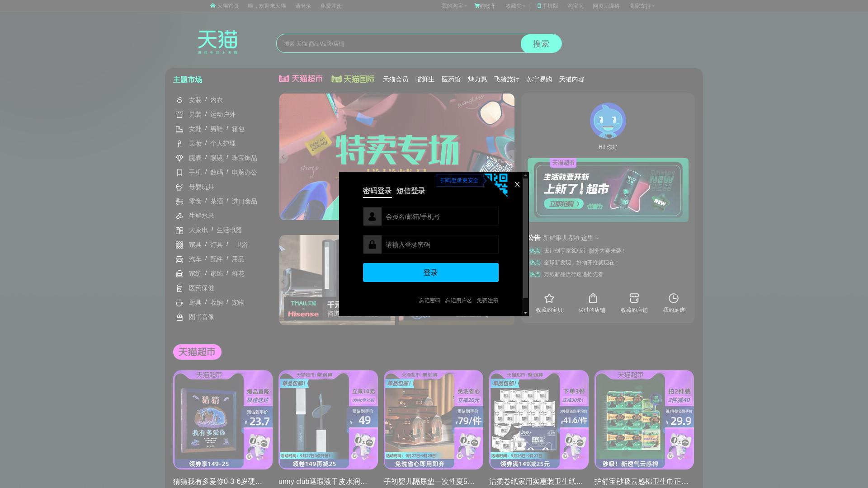868x488 pixels.
Task: Click the shoe icon next to 女鞋
Action: pyautogui.click(x=179, y=129)
